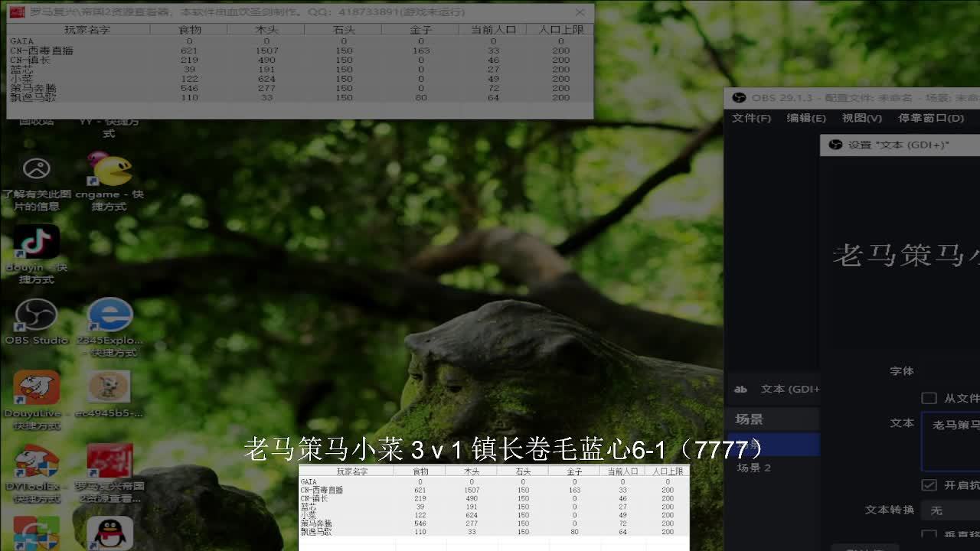Launch the QQ penguin desktop icon
Viewport: 980px width, 551px height.
109,533
